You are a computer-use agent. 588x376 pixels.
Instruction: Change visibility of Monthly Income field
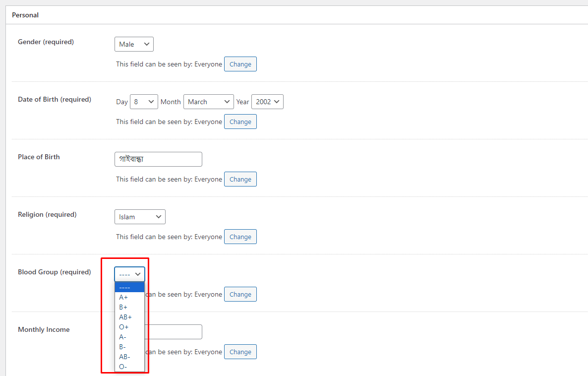pos(240,352)
